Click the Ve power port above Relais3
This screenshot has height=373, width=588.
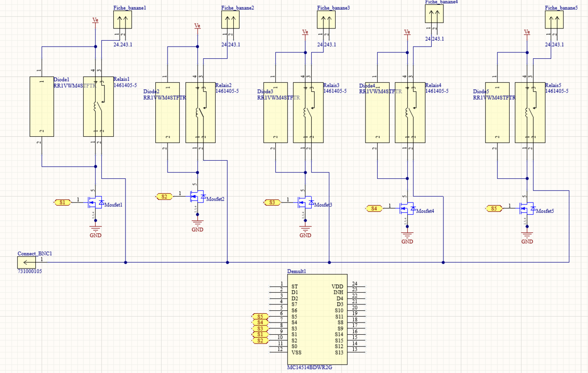(x=305, y=32)
